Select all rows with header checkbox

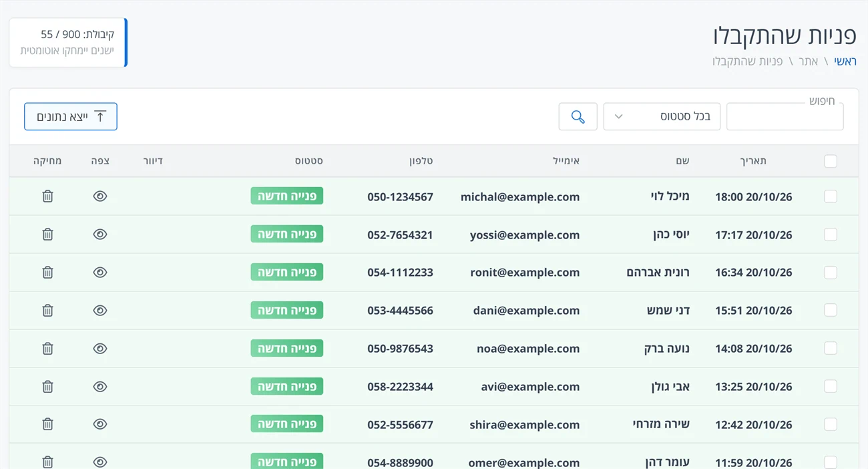click(x=831, y=161)
